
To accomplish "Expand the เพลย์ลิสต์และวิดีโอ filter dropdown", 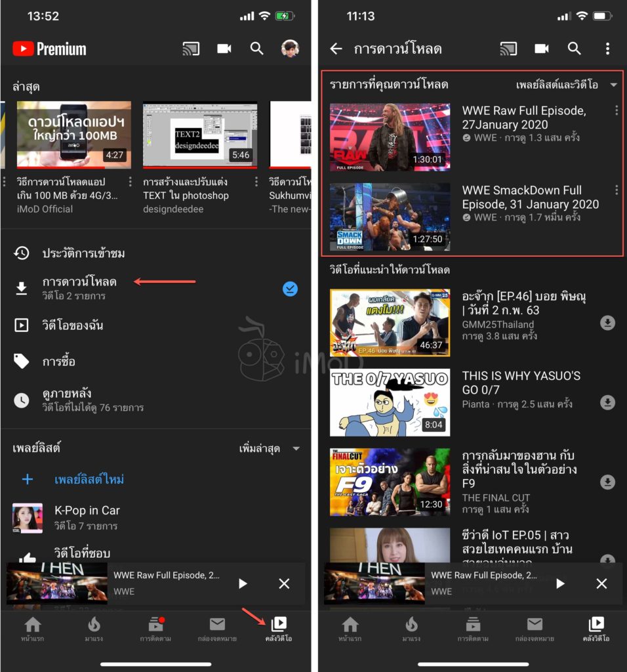I will point(573,85).
